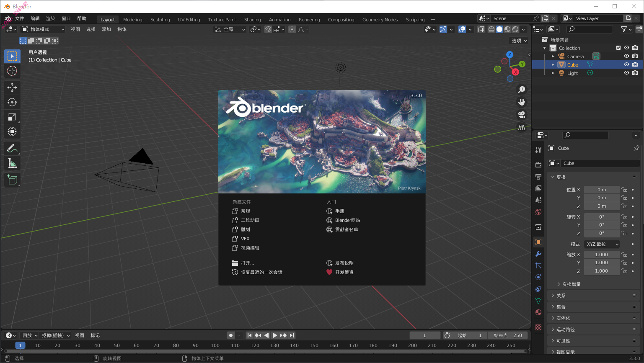This screenshot has width=644, height=363.
Task: Open the Output properties tab
Action: click(x=538, y=177)
